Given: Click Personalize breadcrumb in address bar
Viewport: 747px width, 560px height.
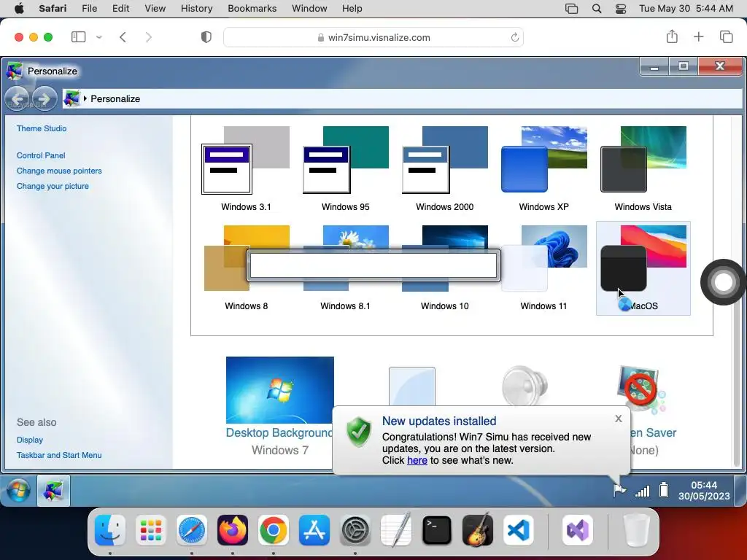Looking at the screenshot, I should pyautogui.click(x=115, y=99).
